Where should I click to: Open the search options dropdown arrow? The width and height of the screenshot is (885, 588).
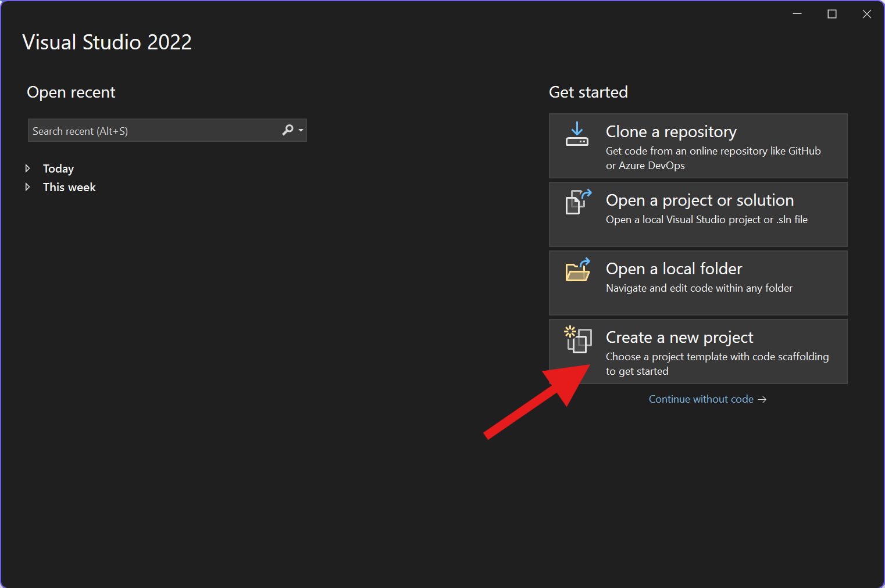click(x=301, y=130)
